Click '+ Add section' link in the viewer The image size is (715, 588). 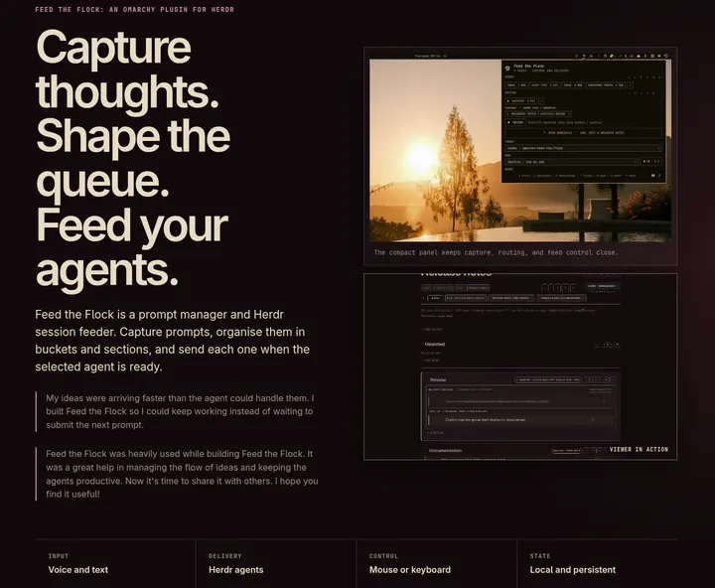coord(432,329)
